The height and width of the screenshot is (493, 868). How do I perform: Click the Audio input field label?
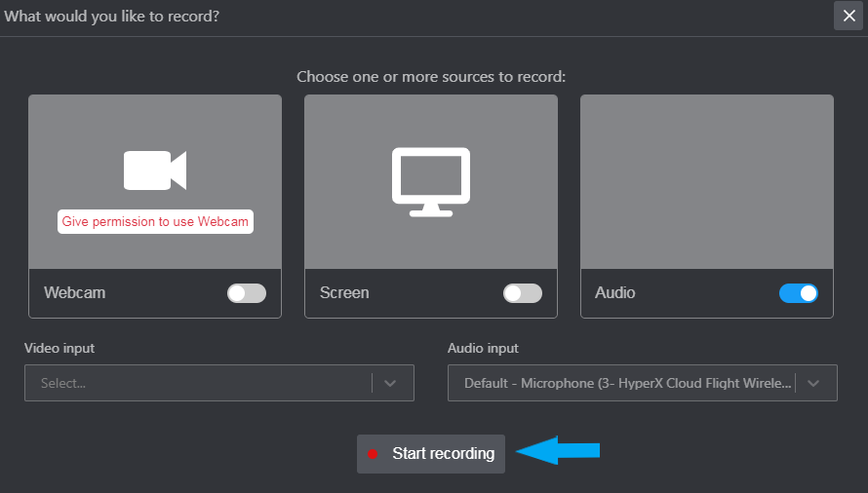pos(483,348)
